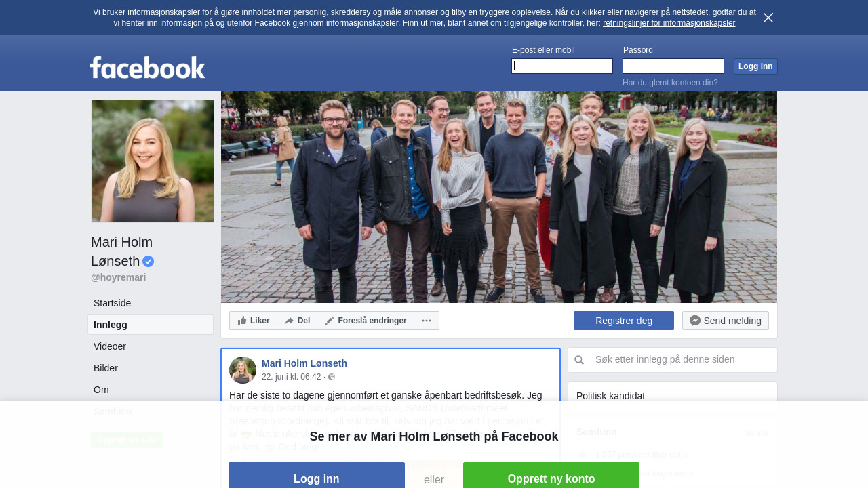Open the three-dots more options menu
Screen dimensions: 868x488
427,321
